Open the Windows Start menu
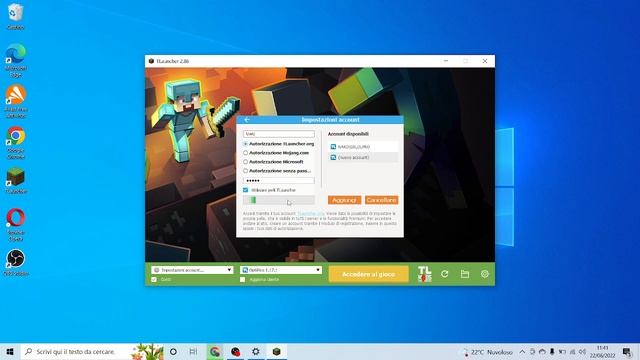This screenshot has width=640, height=360. click(10, 351)
